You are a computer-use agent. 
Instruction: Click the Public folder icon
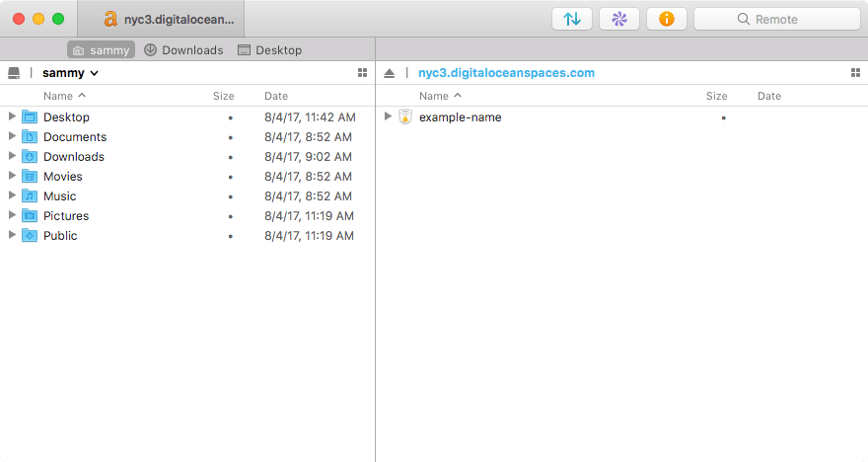pyautogui.click(x=30, y=235)
